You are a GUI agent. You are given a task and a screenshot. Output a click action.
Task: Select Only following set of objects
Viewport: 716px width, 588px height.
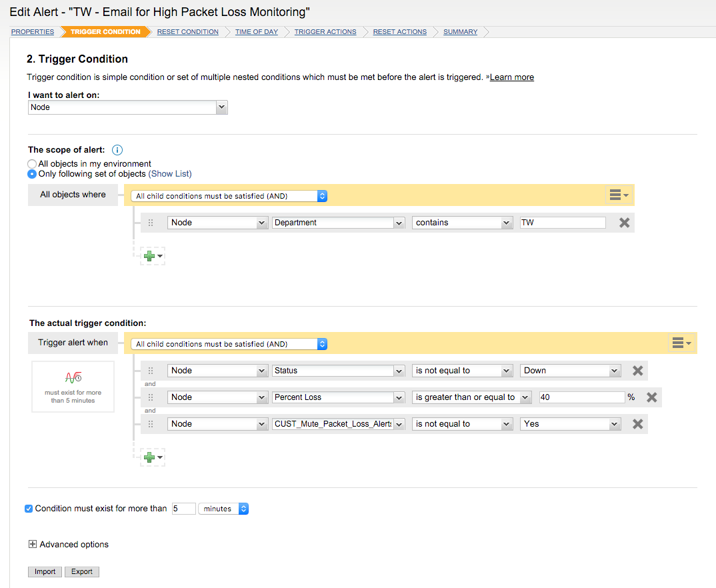(32, 174)
